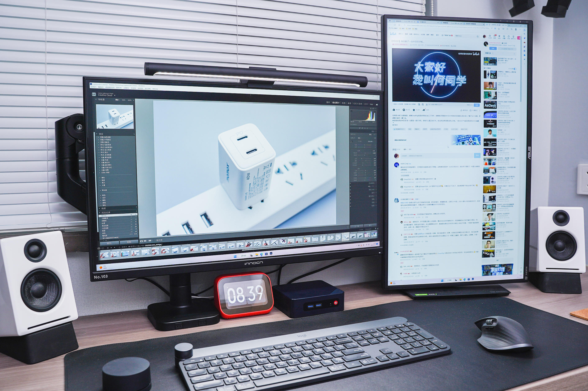
Task: Expand the 快照 panel
Action: (x=100, y=208)
